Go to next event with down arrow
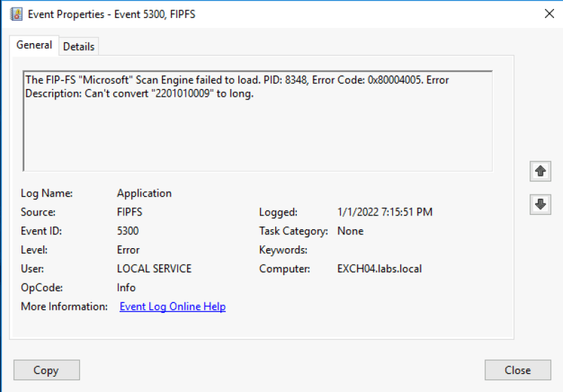 tap(540, 204)
